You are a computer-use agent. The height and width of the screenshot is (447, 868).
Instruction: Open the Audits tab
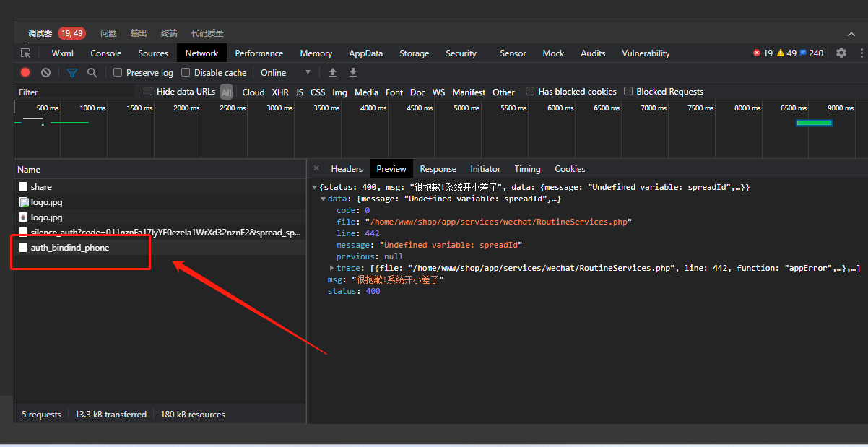(594, 53)
